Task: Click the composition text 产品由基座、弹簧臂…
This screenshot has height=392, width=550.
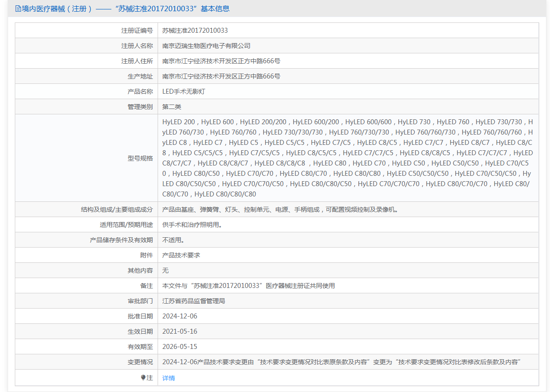Action: point(280,209)
